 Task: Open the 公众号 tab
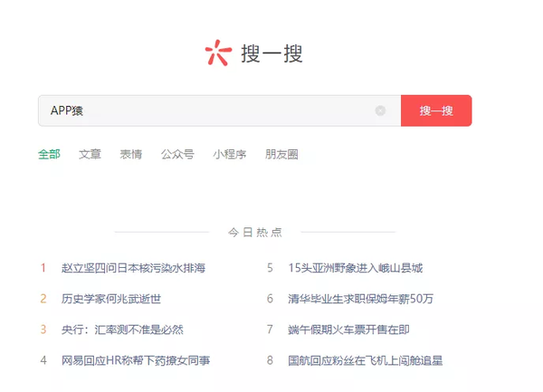177,154
